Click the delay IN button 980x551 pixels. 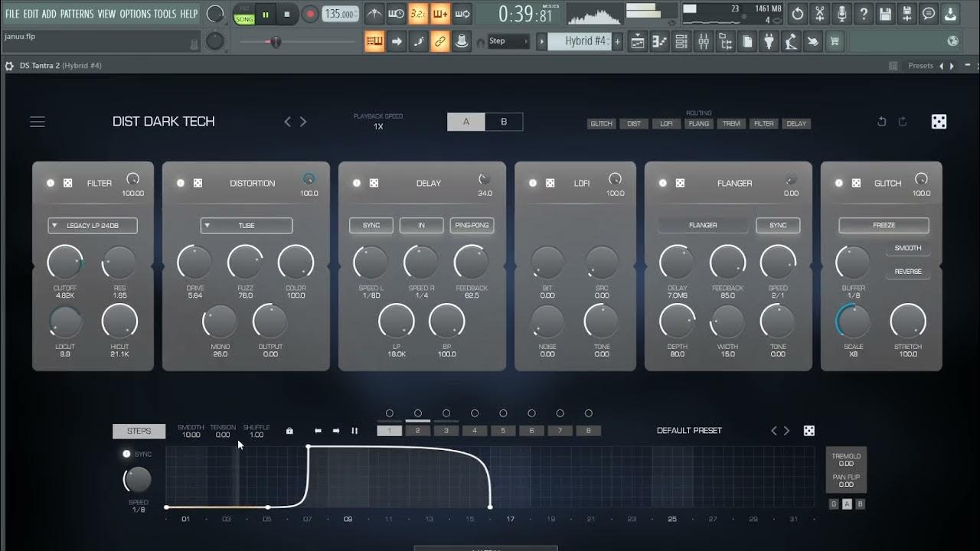click(x=421, y=225)
